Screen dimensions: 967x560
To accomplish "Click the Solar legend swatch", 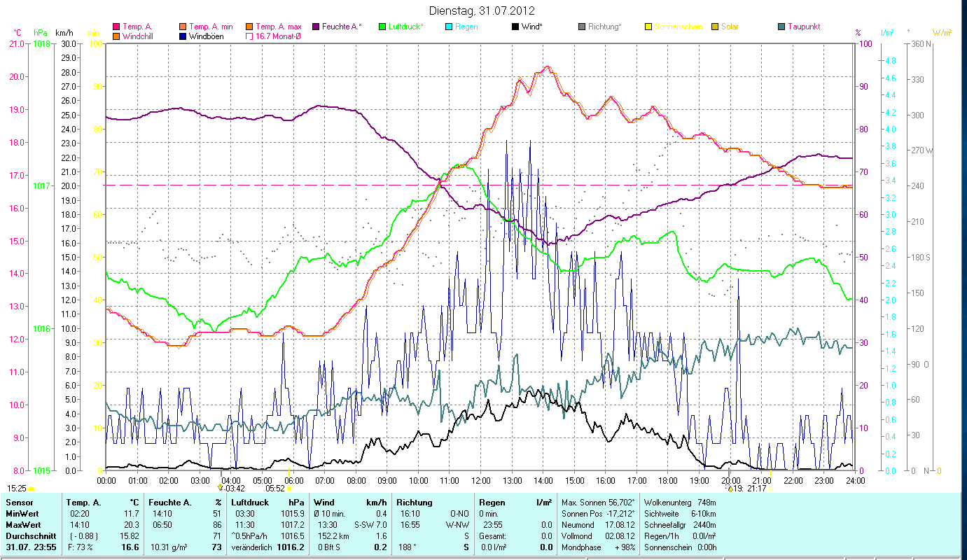I will click(715, 27).
